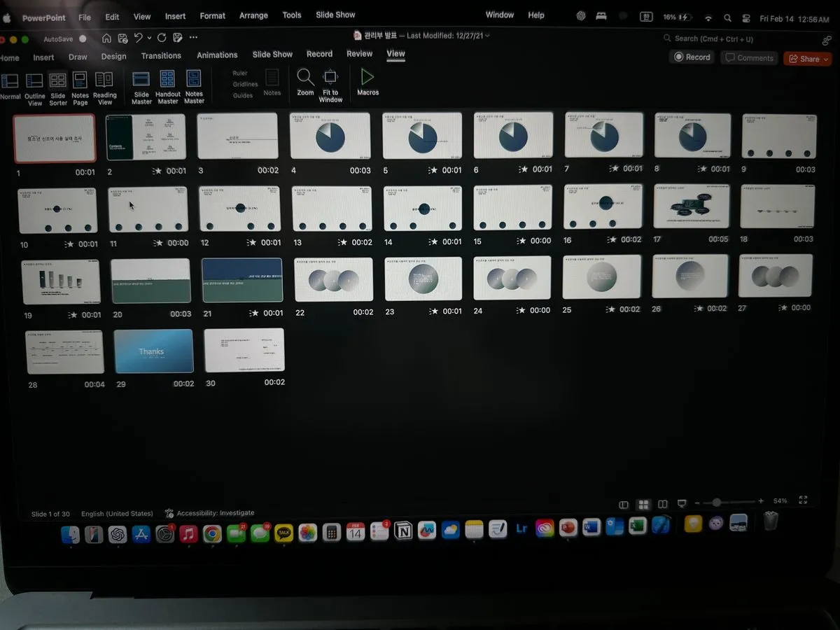Click Fit to Window icon
This screenshot has height=630, width=840.
point(330,78)
